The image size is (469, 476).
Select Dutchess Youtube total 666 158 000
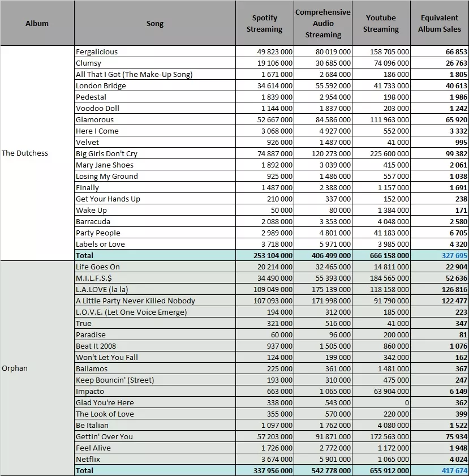click(381, 255)
